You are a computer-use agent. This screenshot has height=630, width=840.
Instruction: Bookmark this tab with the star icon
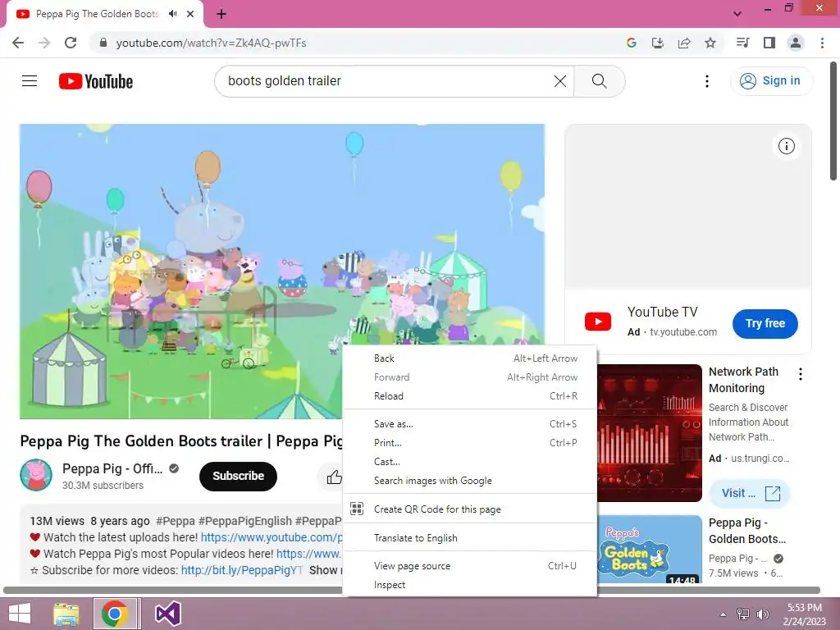click(x=710, y=43)
